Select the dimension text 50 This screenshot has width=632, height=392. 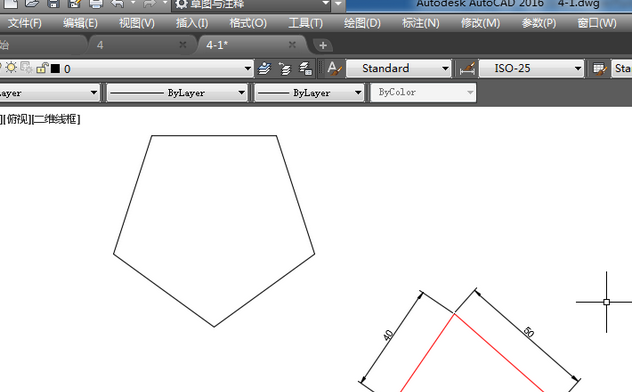(x=529, y=332)
